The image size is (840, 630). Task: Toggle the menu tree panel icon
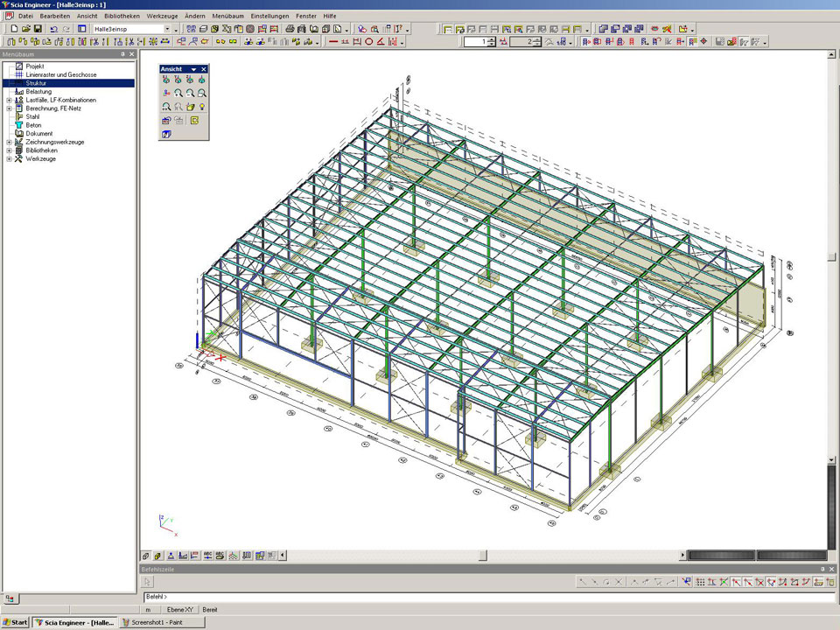click(81, 29)
